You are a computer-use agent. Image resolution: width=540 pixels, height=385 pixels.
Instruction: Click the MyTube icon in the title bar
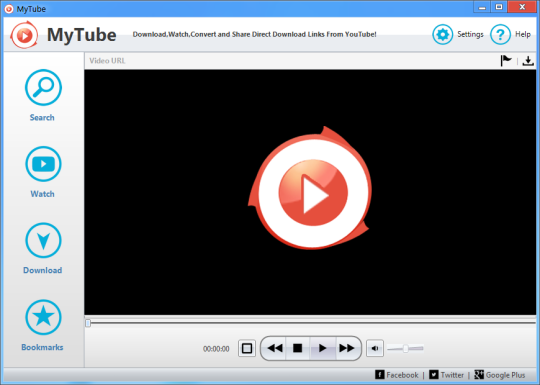click(9, 9)
